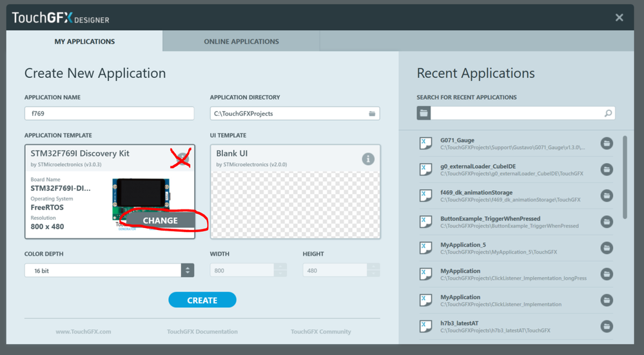Click the search magnifier icon
The width and height of the screenshot is (644, 355).
point(608,113)
